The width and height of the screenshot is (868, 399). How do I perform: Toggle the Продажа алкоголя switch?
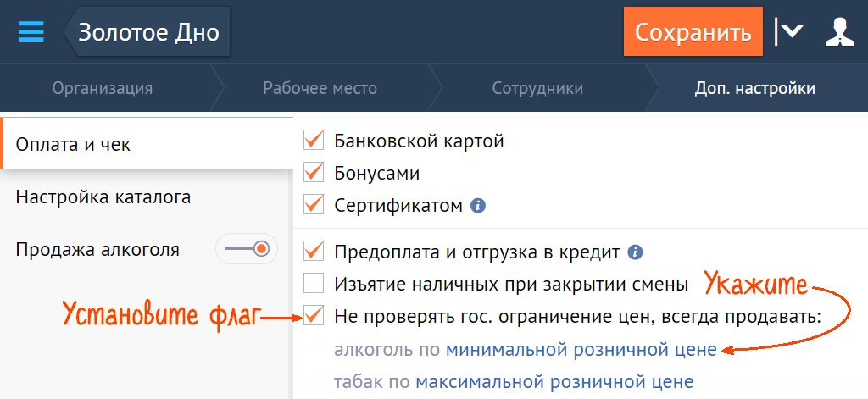247,249
